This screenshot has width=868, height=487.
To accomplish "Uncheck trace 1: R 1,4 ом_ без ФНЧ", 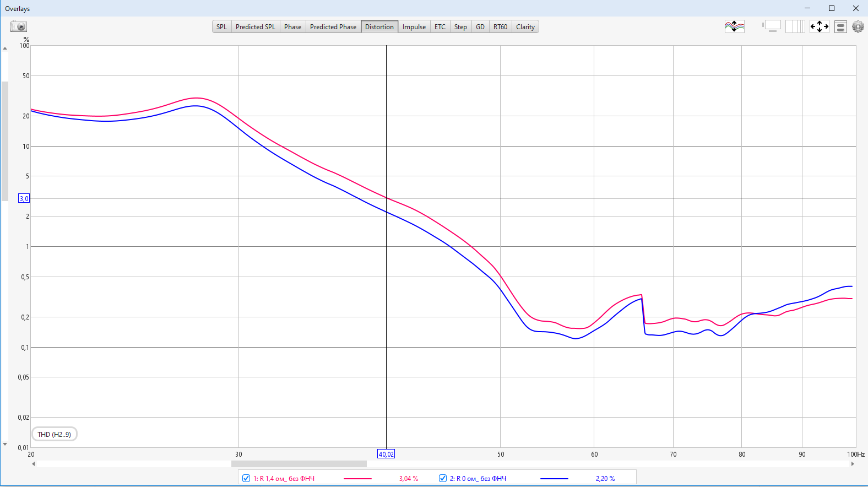I will click(246, 478).
